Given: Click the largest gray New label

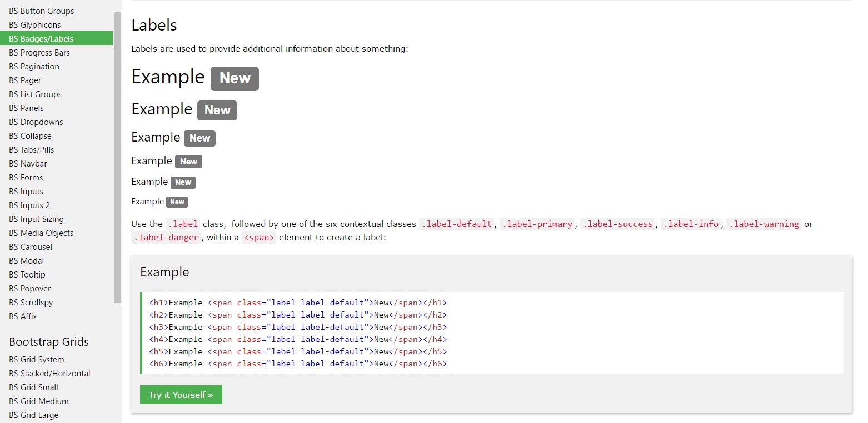Looking at the screenshot, I should click(x=235, y=79).
